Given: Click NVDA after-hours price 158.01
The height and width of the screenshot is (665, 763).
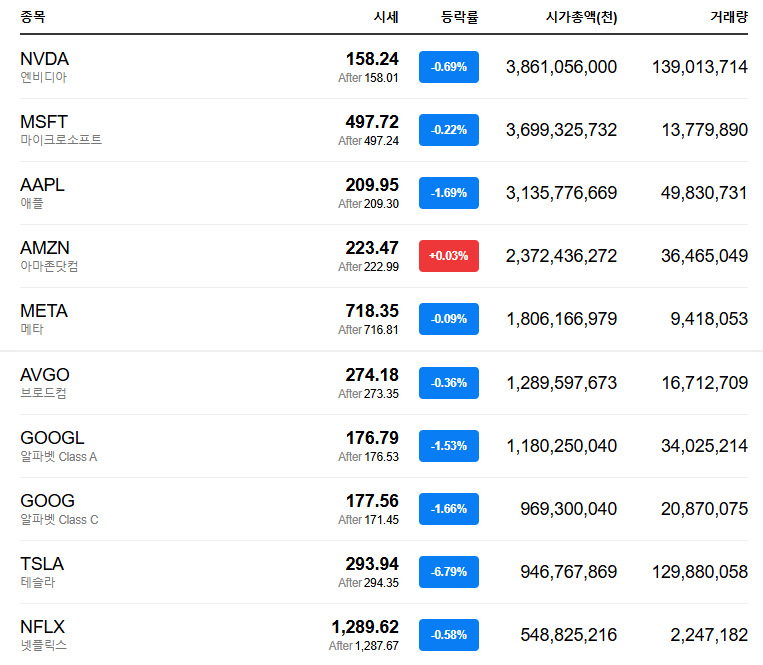Looking at the screenshot, I should [x=382, y=78].
